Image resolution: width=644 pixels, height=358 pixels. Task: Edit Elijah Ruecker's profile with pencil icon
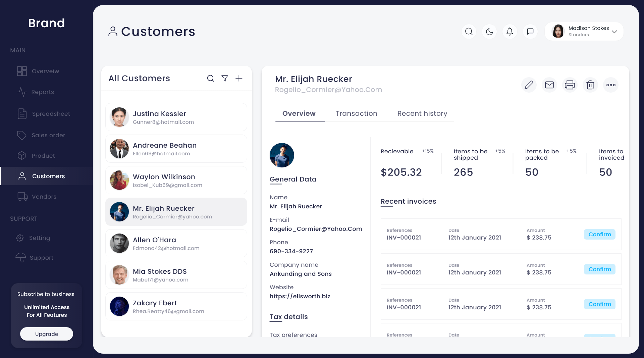click(529, 85)
